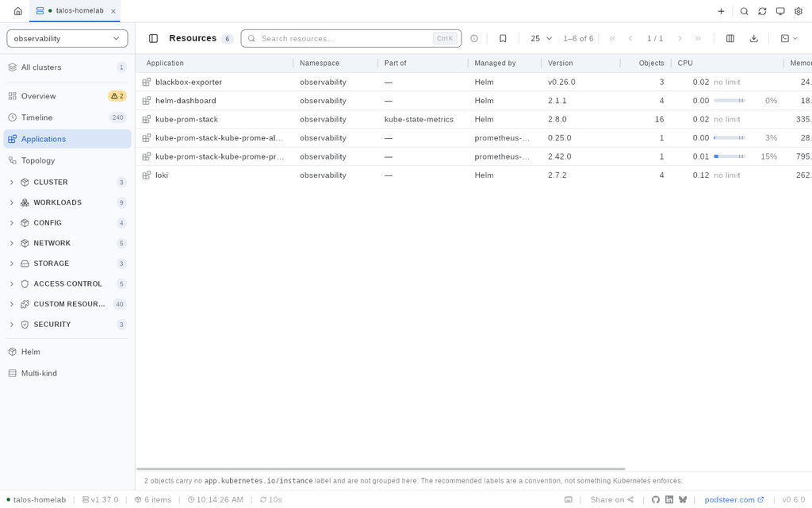This screenshot has height=508, width=812.
Task: Click the 10s refresh interval indicator
Action: (x=271, y=500)
